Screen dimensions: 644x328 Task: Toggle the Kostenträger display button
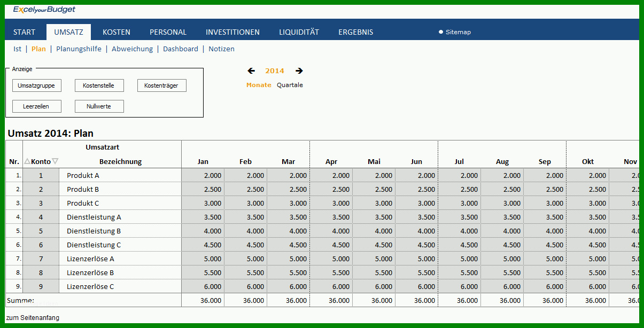click(161, 85)
